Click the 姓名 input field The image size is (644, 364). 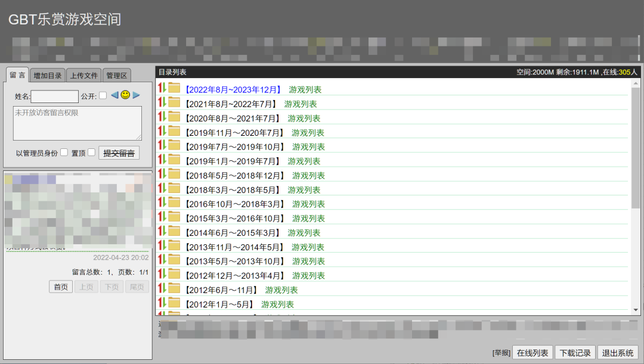tap(54, 96)
